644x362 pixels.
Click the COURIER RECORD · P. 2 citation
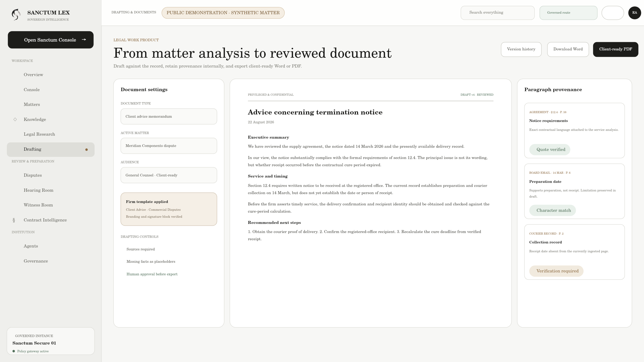pyautogui.click(x=546, y=234)
